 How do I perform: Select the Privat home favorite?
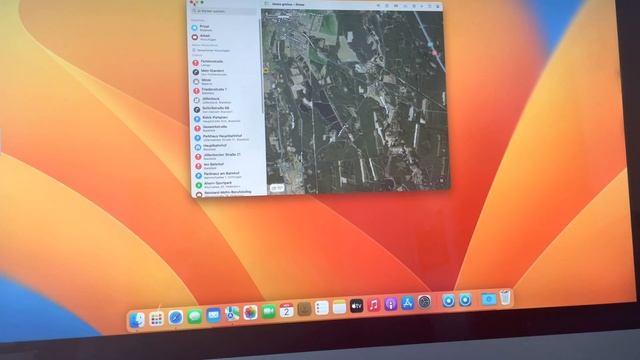coord(224,28)
